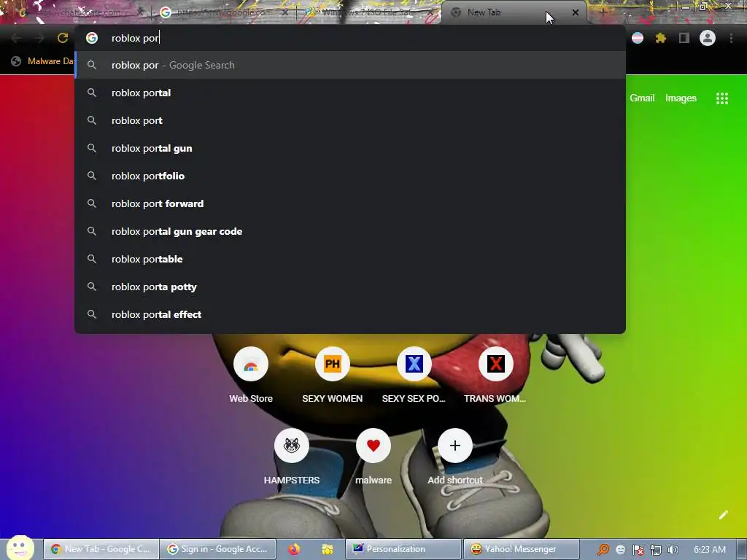The image size is (747, 560).
Task: Switch to the Windows 7 ISO File tab
Action: (x=367, y=12)
